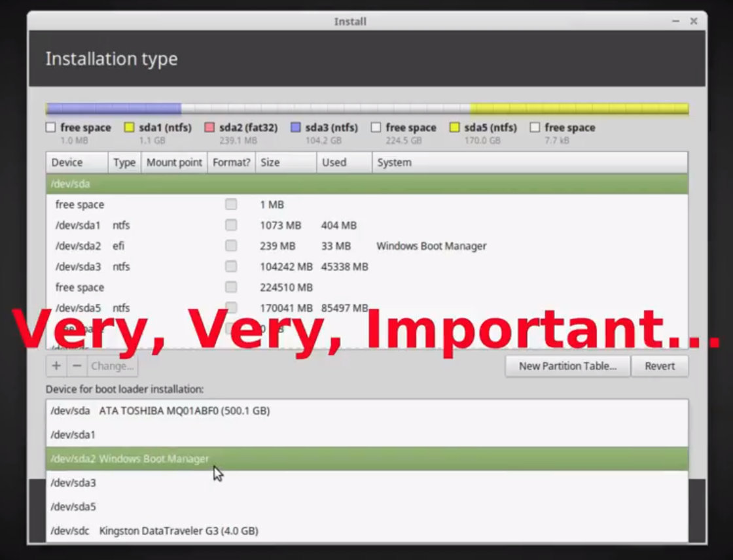Click the New Partition Table button
This screenshot has height=560, width=733.
[567, 366]
